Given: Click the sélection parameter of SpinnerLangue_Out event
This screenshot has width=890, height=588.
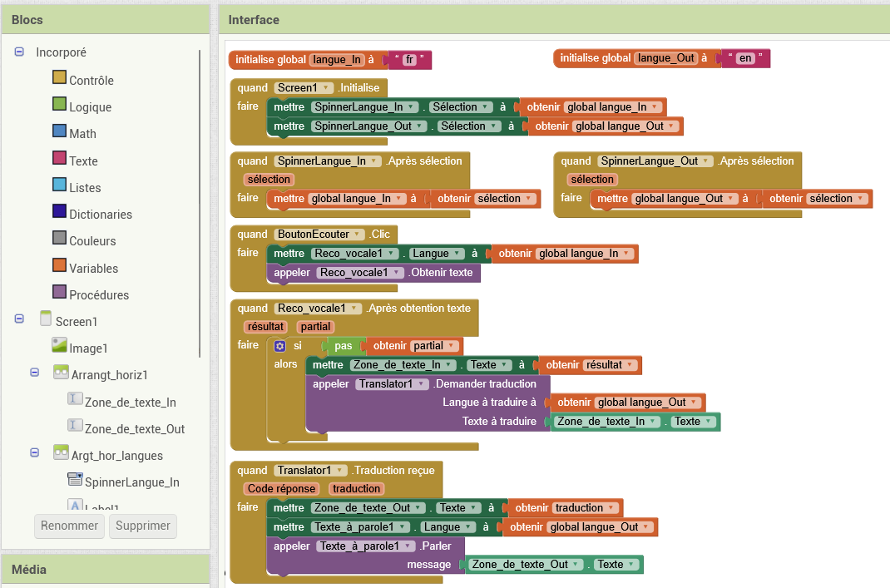Looking at the screenshot, I should [592, 180].
